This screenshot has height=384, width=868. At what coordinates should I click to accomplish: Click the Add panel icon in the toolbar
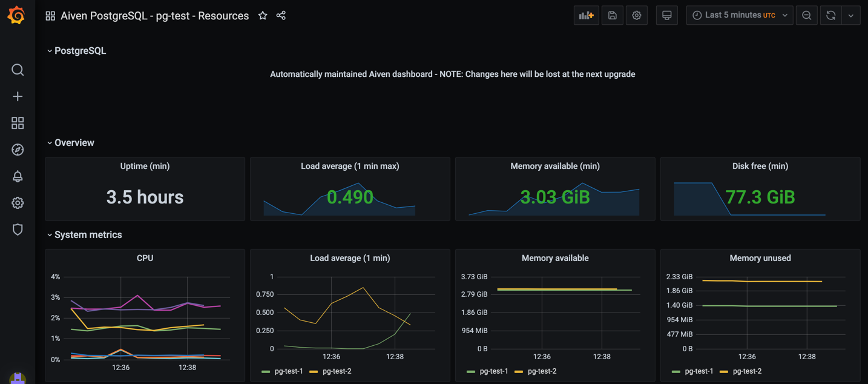tap(585, 15)
